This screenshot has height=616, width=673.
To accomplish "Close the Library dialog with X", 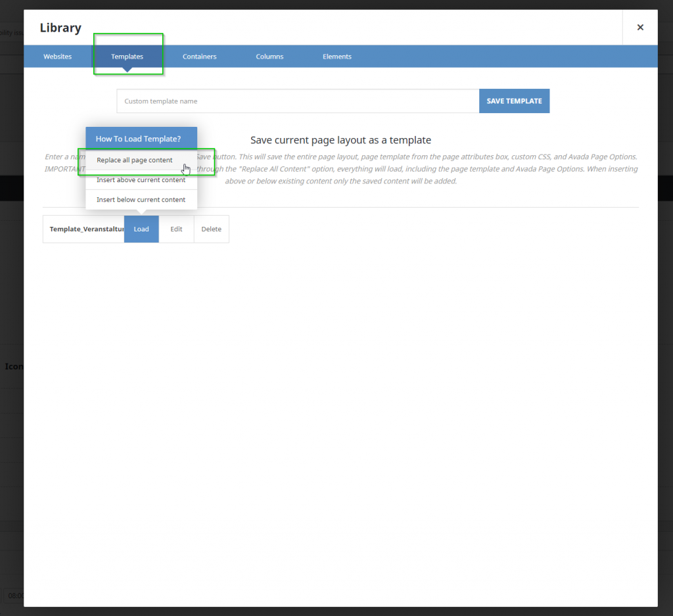I will (639, 28).
